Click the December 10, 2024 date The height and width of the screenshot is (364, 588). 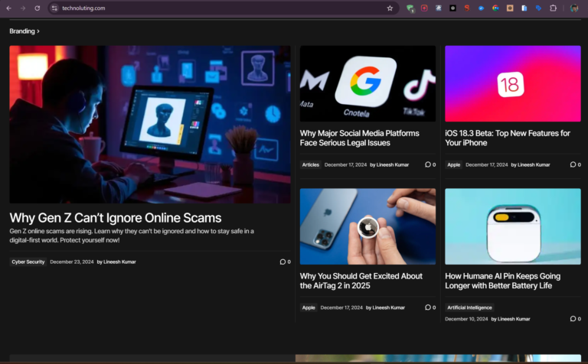pyautogui.click(x=466, y=319)
